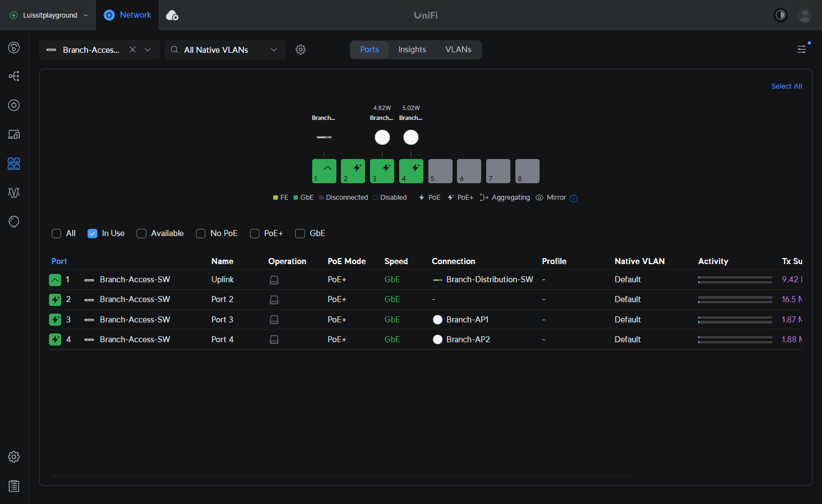Open the Topology icon in the sidebar
Viewport: 822px width, 504px height.
point(14,76)
